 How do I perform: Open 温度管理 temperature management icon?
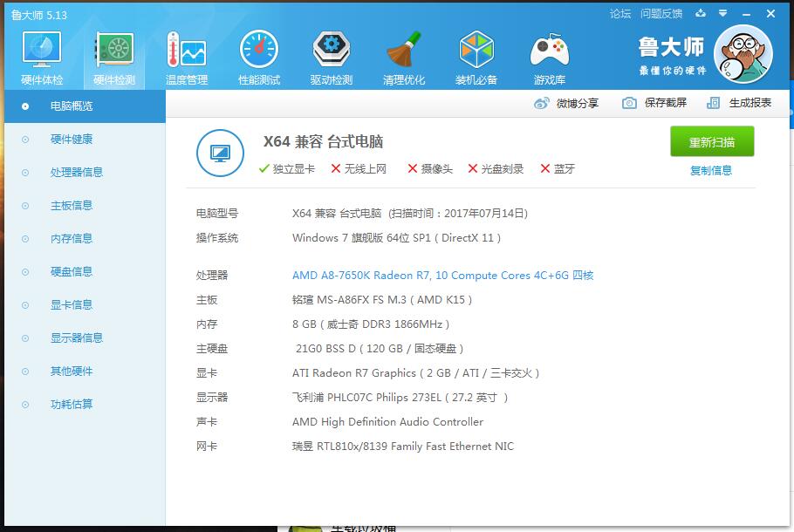coord(187,50)
